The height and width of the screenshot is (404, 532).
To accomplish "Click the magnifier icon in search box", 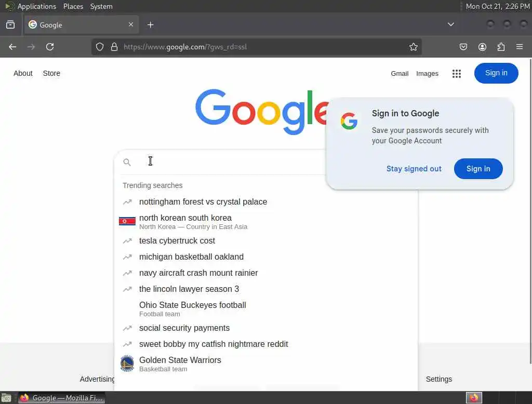I will [x=127, y=163].
